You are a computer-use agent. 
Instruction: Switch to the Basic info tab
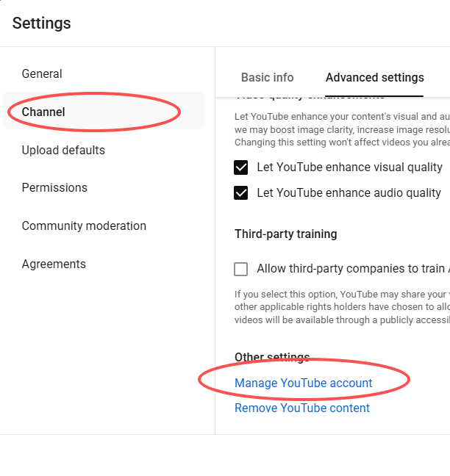(x=267, y=78)
